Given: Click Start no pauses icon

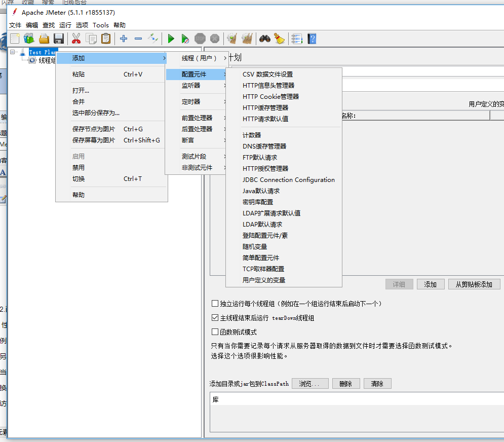Looking at the screenshot, I should 185,39.
